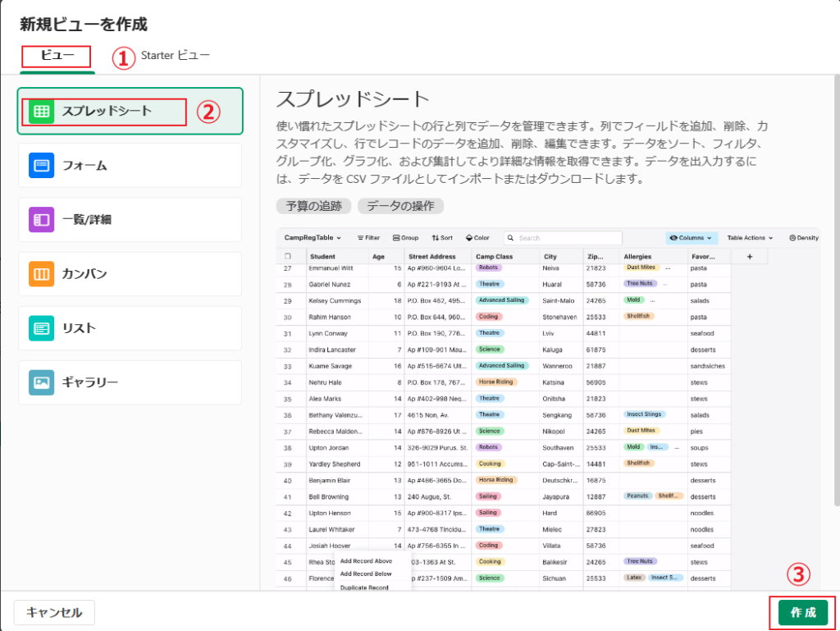Screen dimensions: 840x631
Task: Select the green Spreadsheet view icon
Action: (x=42, y=112)
